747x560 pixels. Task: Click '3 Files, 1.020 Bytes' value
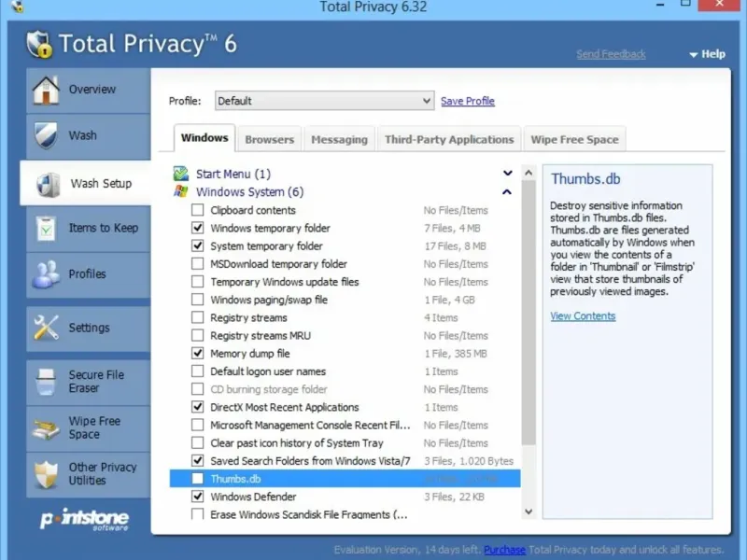click(469, 461)
